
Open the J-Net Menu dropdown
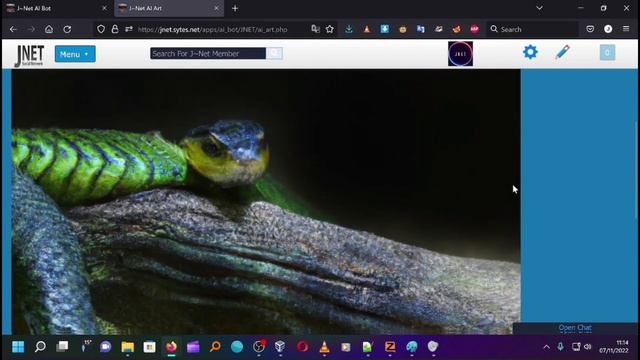[x=75, y=54]
